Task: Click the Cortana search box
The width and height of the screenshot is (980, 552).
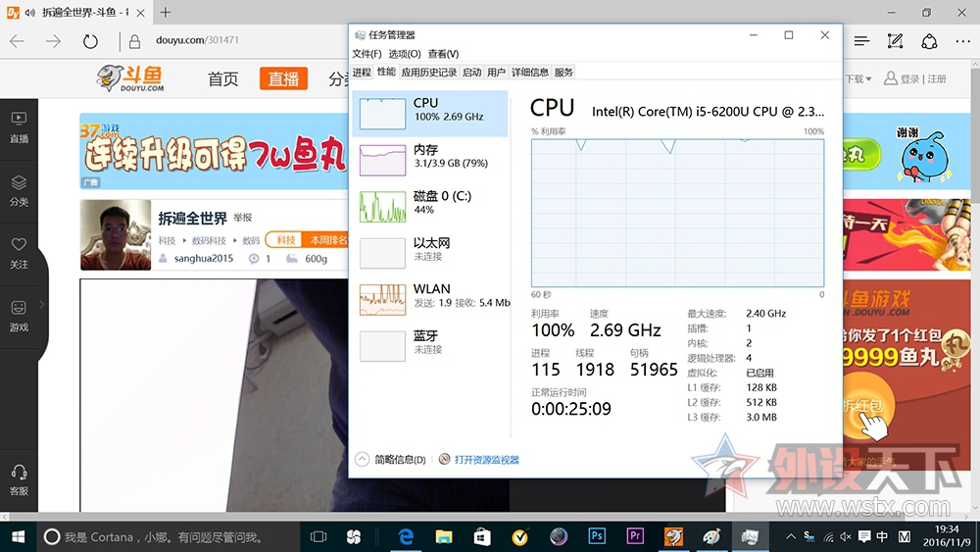Action: (167, 536)
